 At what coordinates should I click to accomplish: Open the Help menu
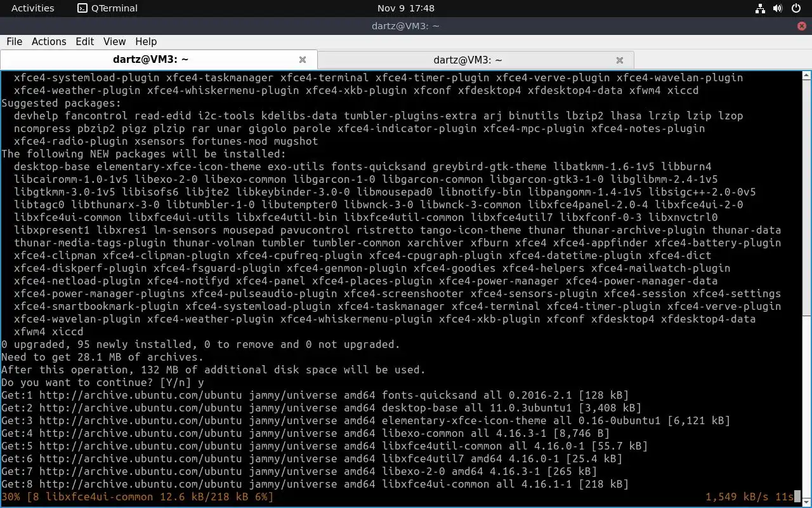point(146,41)
